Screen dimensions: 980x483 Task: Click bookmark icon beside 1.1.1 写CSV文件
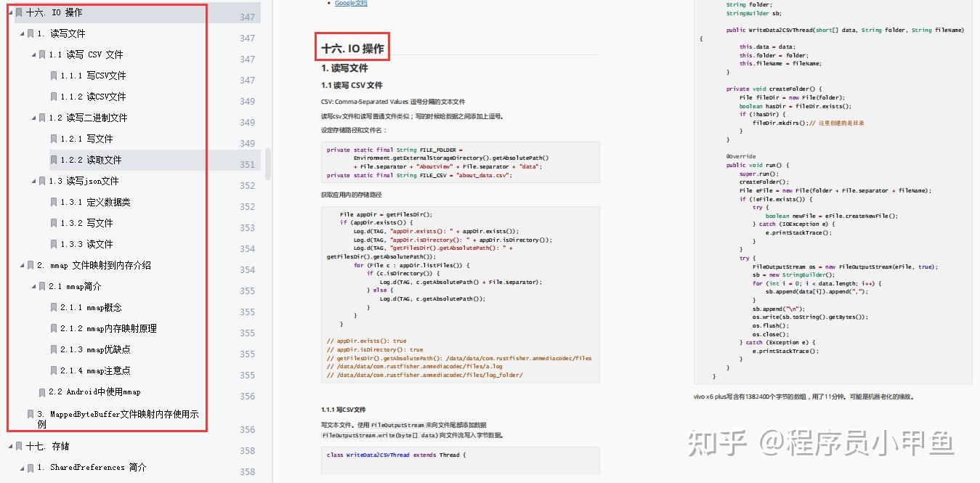[54, 76]
